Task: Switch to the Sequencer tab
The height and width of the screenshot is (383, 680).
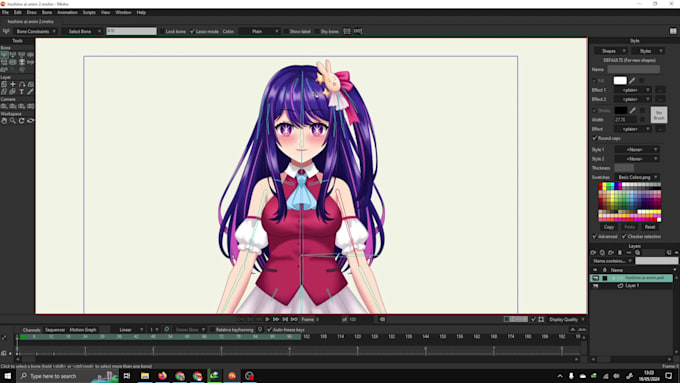Action: click(x=55, y=330)
